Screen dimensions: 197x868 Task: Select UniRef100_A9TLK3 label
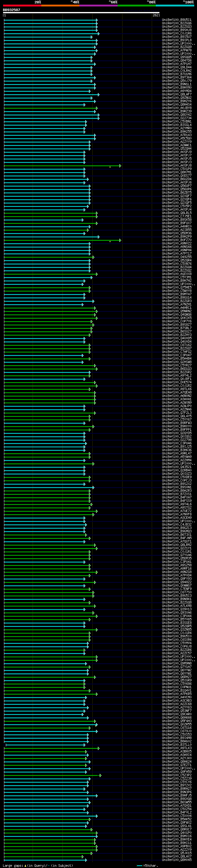(x=177, y=748)
